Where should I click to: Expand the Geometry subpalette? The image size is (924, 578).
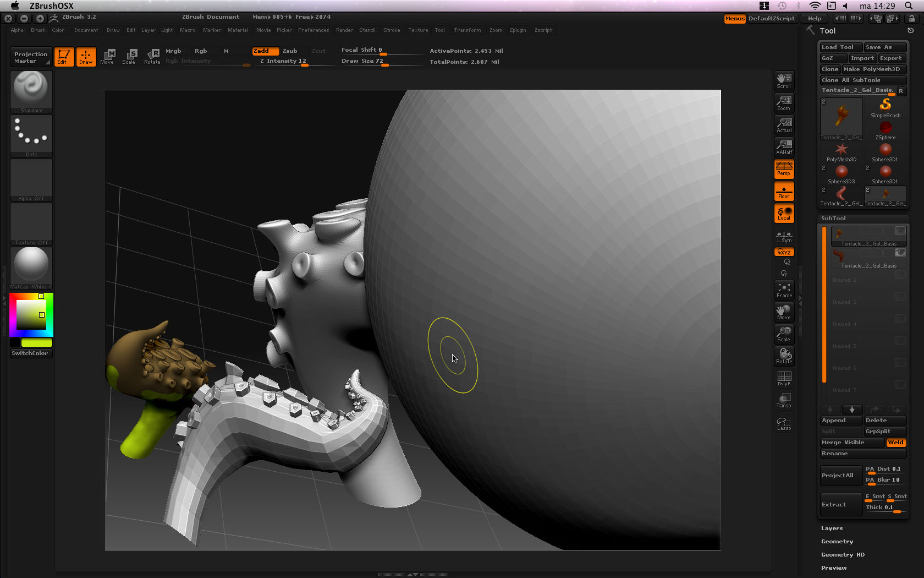[837, 542]
